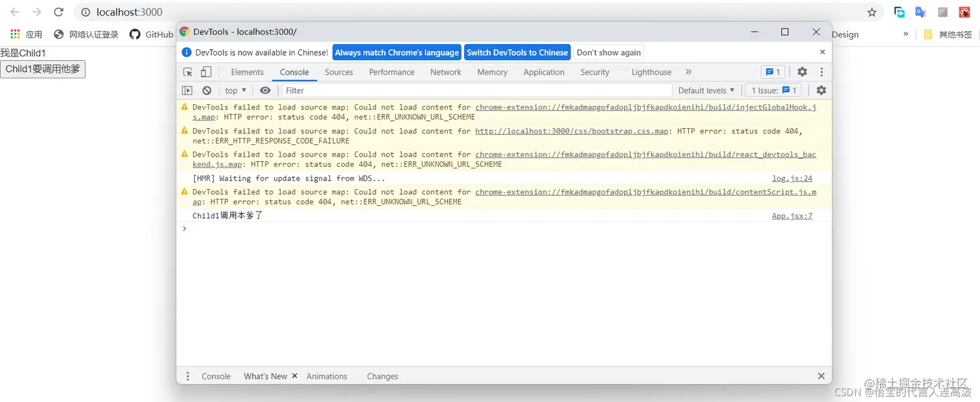This screenshot has height=402, width=980.
Task: Switch to the Security tab
Action: click(595, 72)
